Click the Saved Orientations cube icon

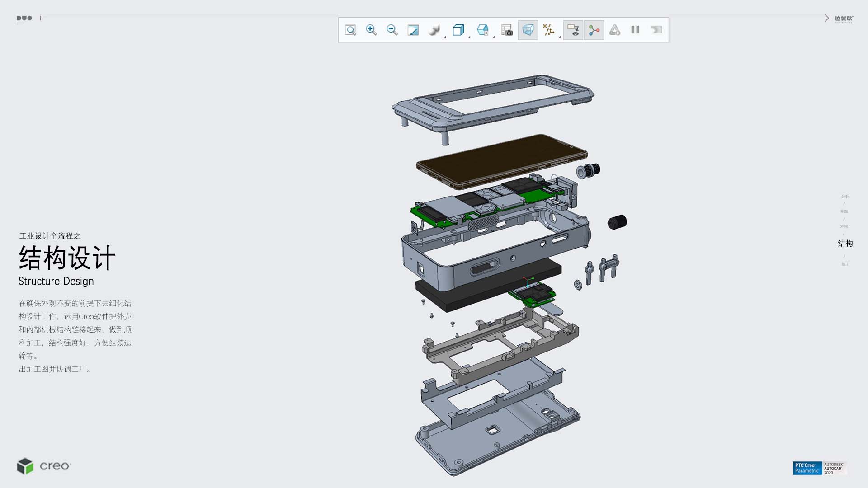pyautogui.click(x=458, y=30)
